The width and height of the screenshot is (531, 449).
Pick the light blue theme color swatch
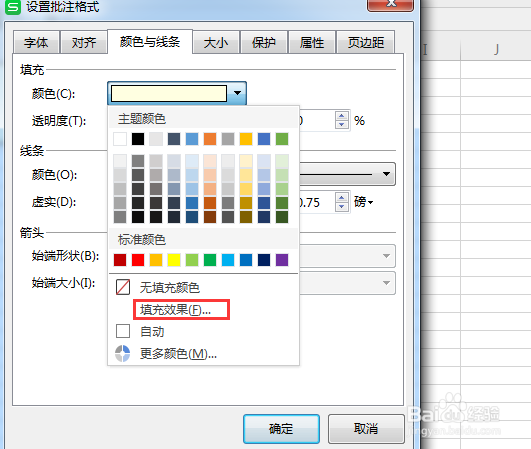[x=192, y=139]
